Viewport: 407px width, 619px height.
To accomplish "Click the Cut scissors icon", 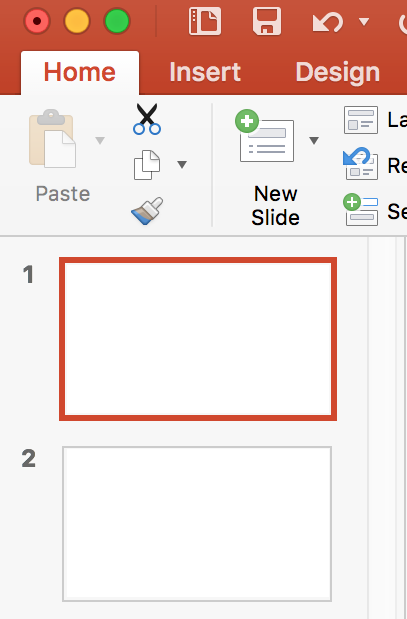I will pos(147,119).
